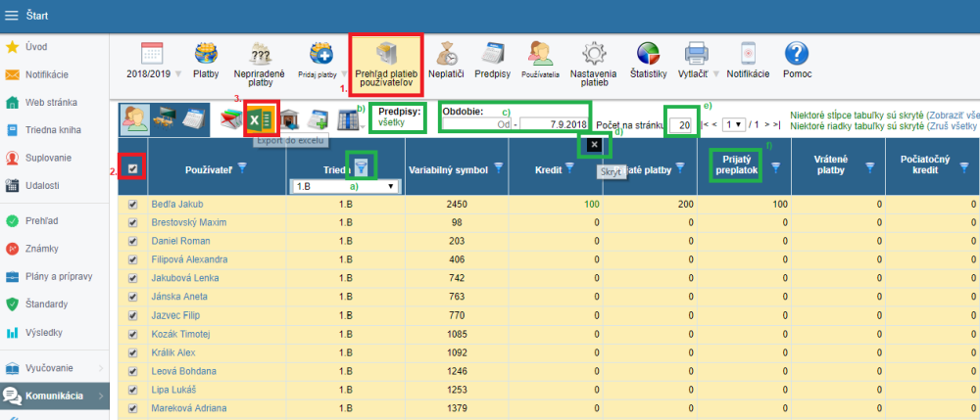Hide column with the black X button
Viewport: 980px width, 420px height.
pyautogui.click(x=595, y=145)
